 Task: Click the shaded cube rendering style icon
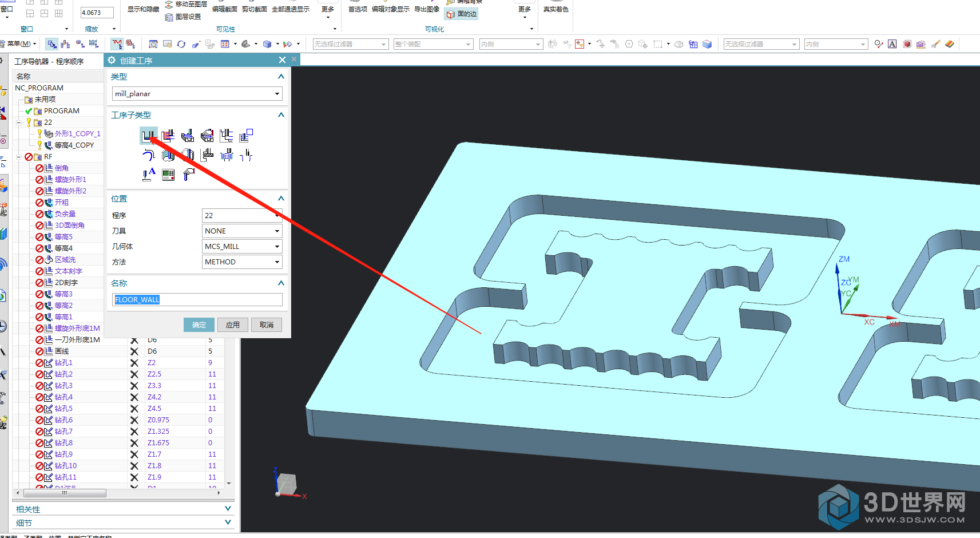tap(267, 44)
